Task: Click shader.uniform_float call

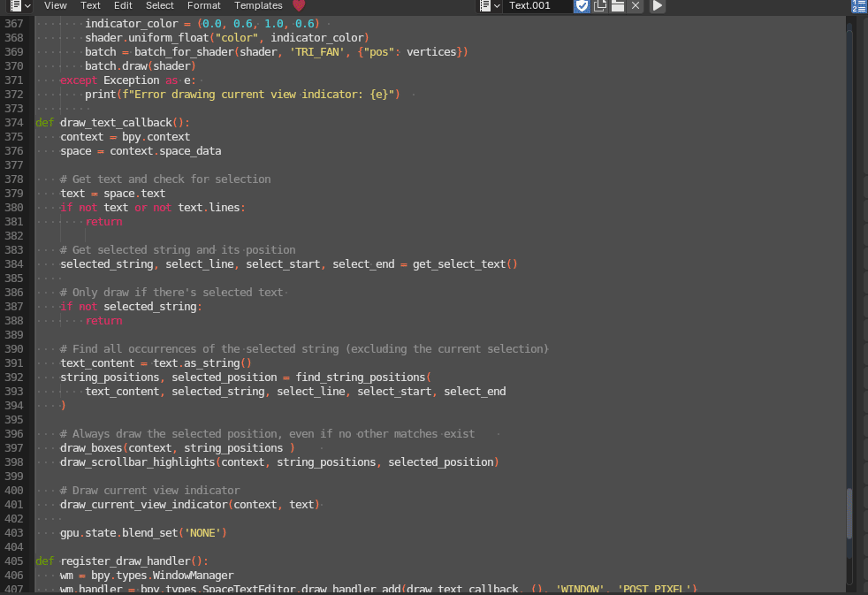Action: click(227, 38)
